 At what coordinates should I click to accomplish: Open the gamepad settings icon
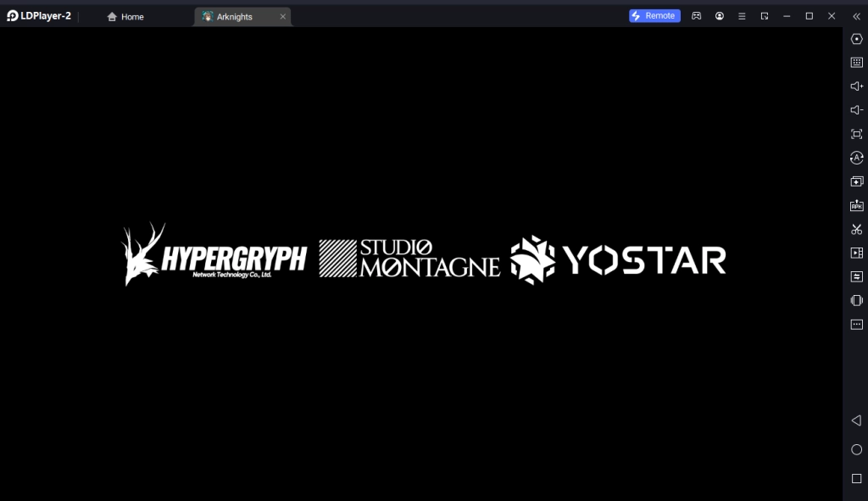pyautogui.click(x=697, y=16)
